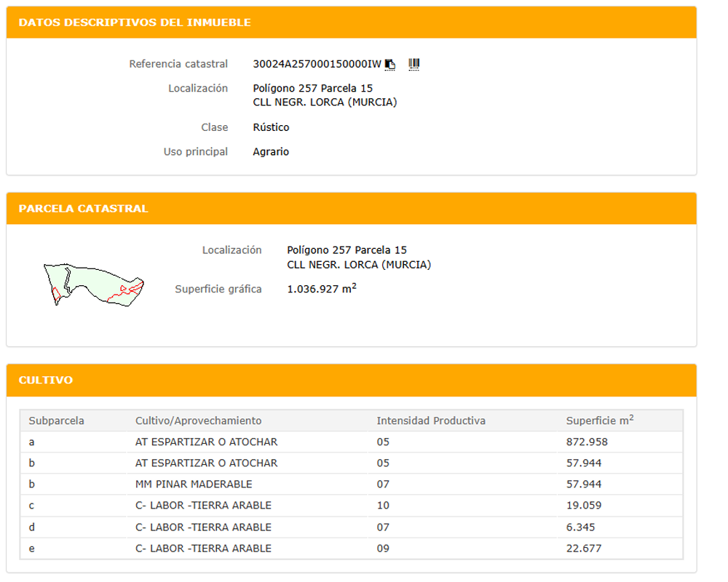Click the Intensidad Productiva column header
Viewport: 728px width, 582px height.
tap(431, 420)
